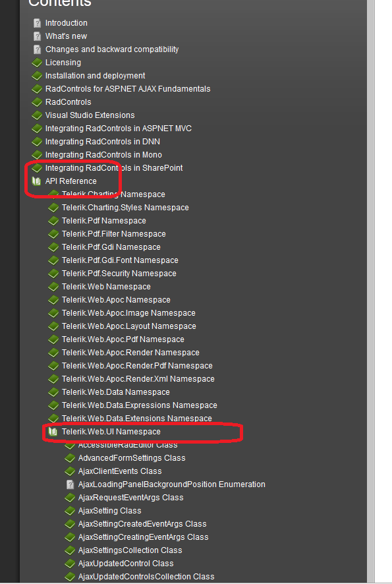
Task: Open Integrating RadControls in Mono
Action: tap(103, 154)
